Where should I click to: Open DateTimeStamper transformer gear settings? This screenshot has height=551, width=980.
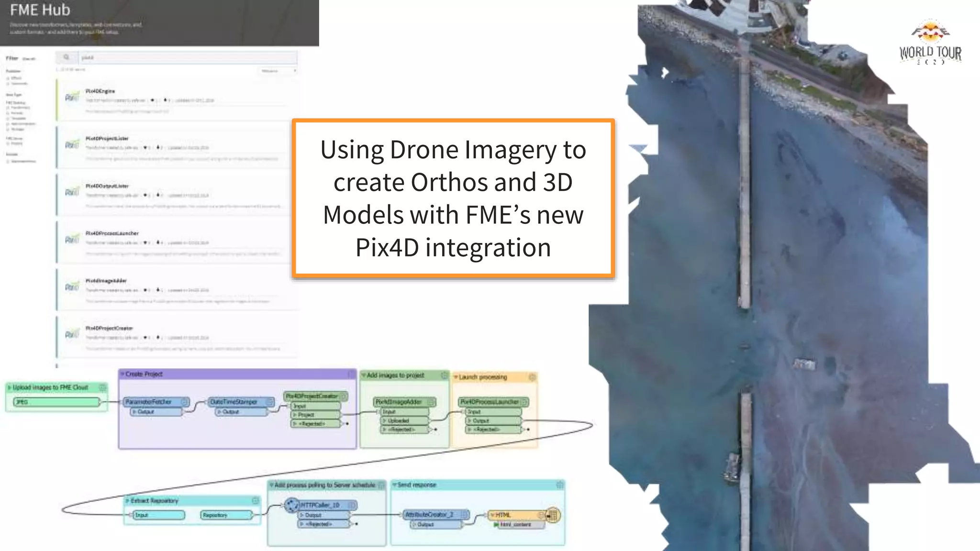[269, 402]
